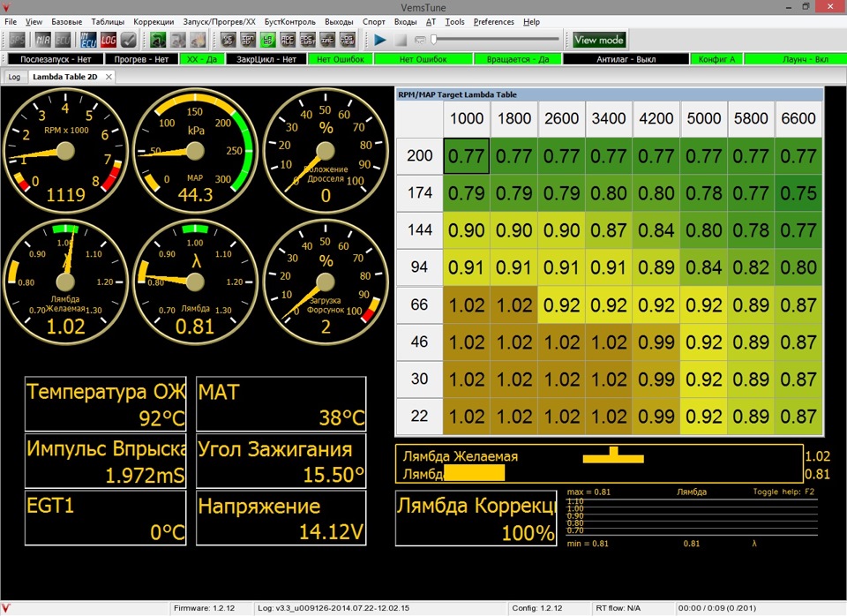Image resolution: width=847 pixels, height=616 pixels.
Task: Open the Базовые menu
Action: point(66,21)
